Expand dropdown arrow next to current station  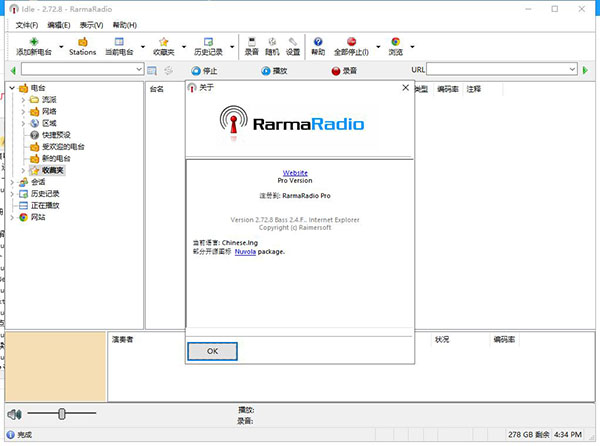click(143, 47)
